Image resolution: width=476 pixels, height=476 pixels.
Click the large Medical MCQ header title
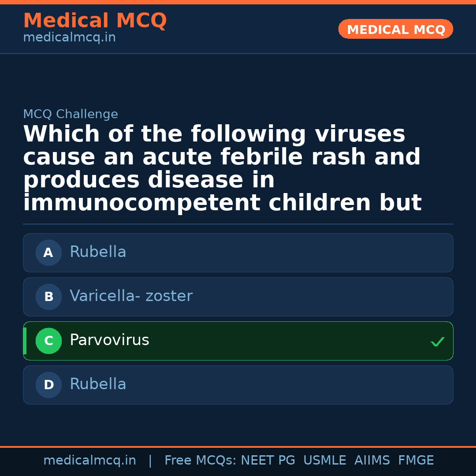[x=95, y=21]
